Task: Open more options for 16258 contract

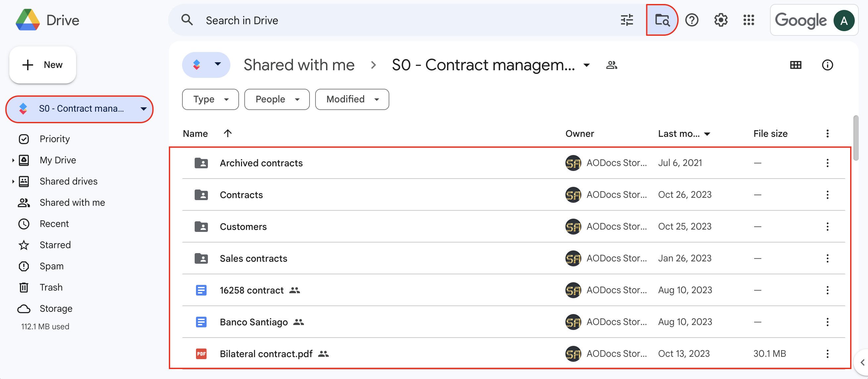Action: pyautogui.click(x=827, y=290)
